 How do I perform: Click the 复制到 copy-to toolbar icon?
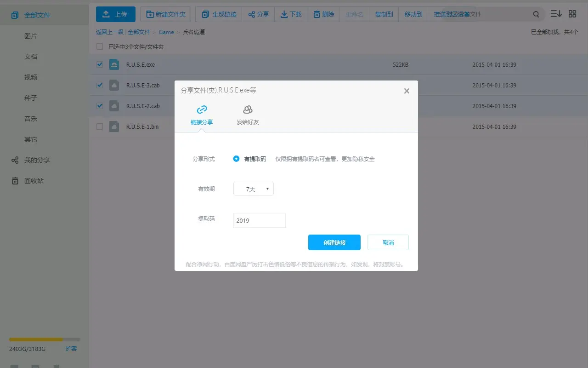click(384, 14)
